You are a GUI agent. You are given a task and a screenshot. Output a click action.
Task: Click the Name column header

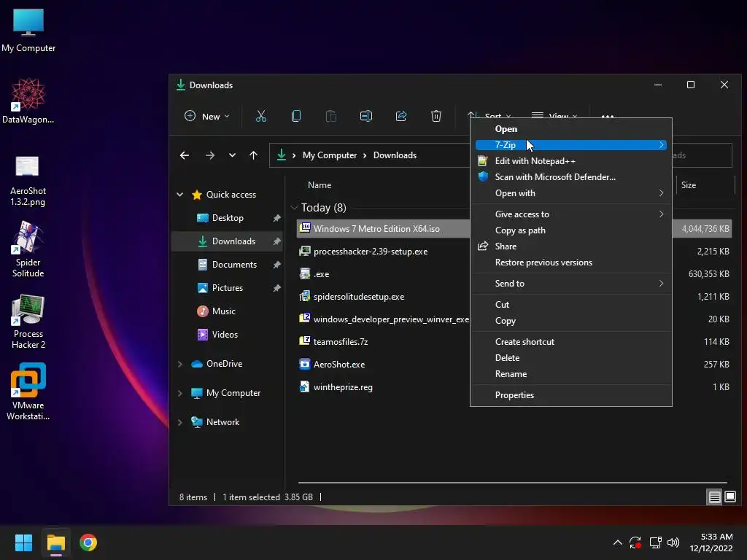pos(320,185)
